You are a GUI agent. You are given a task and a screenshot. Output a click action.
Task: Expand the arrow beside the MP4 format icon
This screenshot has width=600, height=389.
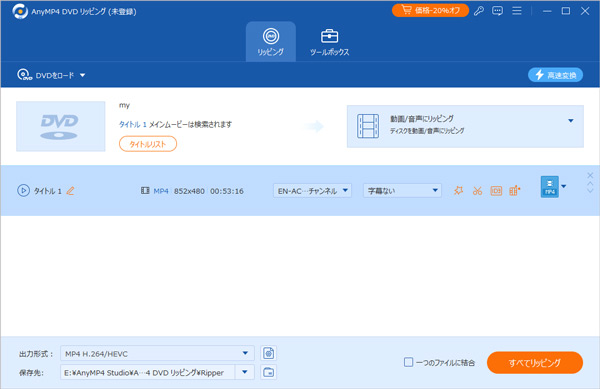coord(564,187)
